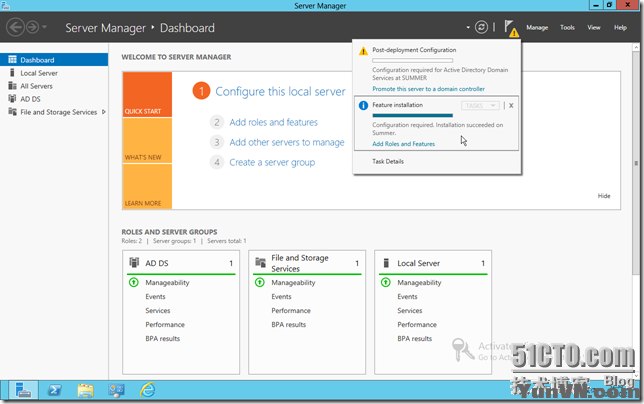The height and width of the screenshot is (404, 644).
Task: Click the Post-deployment progress bar
Action: click(412, 60)
